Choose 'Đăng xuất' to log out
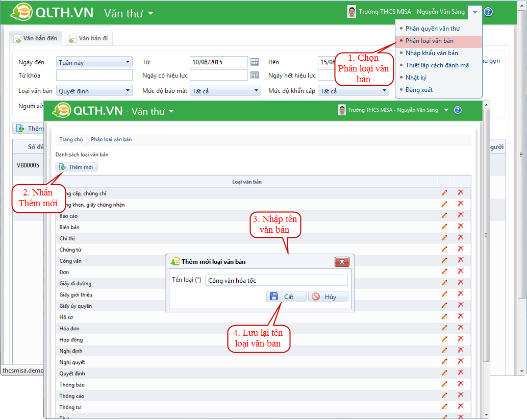The height and width of the screenshot is (420, 527). 419,90
